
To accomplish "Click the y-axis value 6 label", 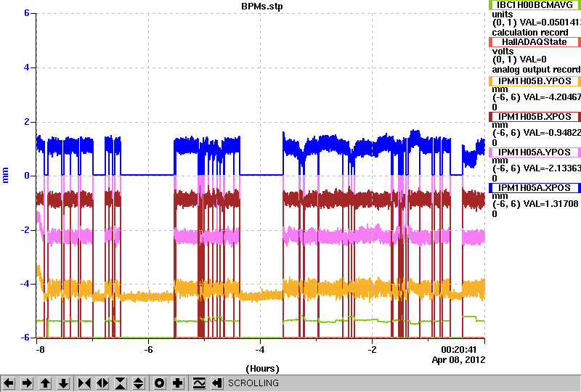I will [x=27, y=13].
